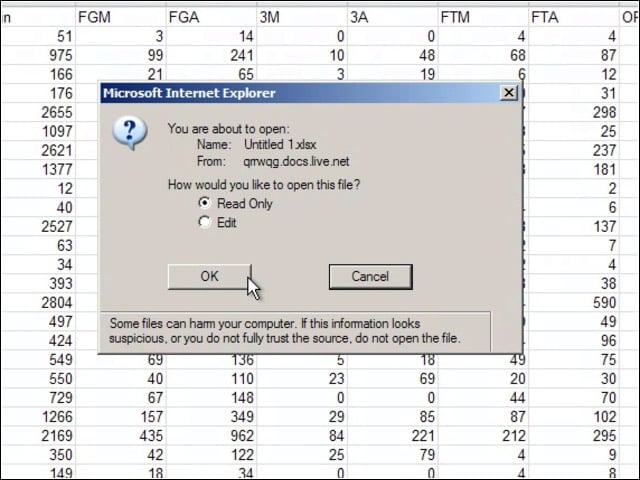Viewport: 640px width, 480px height.
Task: Click spreadsheet cell with value 241
Action: [211, 55]
